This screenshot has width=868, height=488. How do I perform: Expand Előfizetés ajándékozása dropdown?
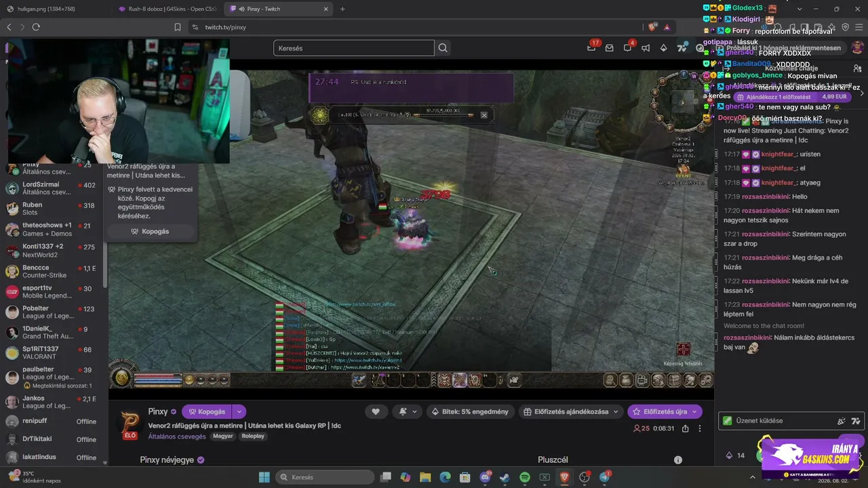tap(616, 411)
